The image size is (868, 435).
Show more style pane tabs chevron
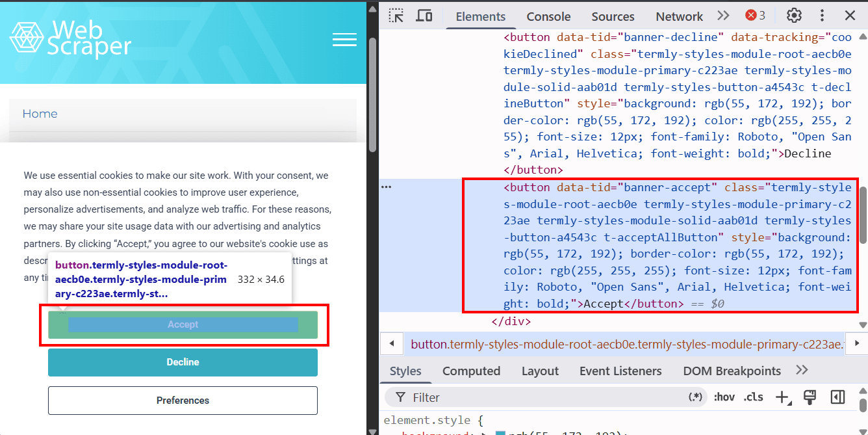click(802, 370)
